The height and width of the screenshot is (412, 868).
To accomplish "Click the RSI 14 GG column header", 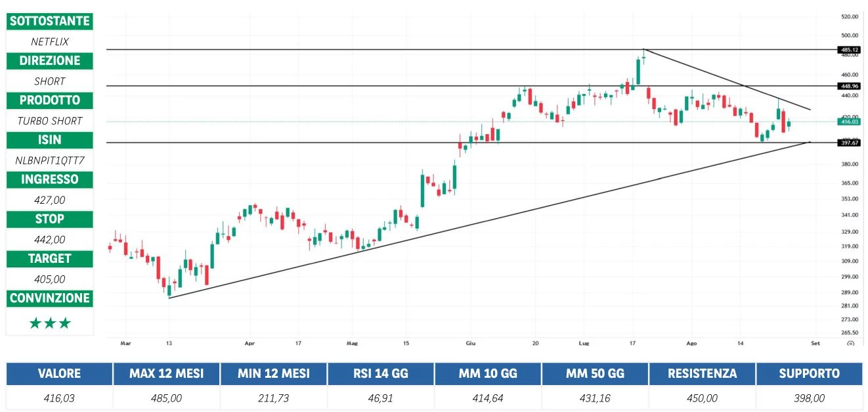I will (381, 373).
